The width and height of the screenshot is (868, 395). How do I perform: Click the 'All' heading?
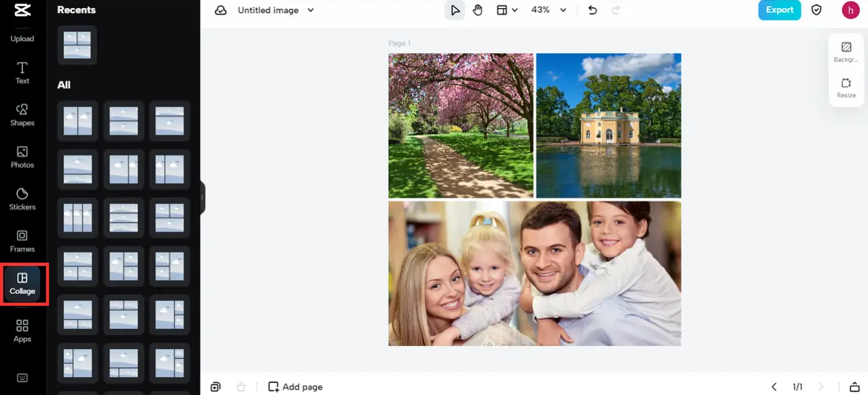64,85
